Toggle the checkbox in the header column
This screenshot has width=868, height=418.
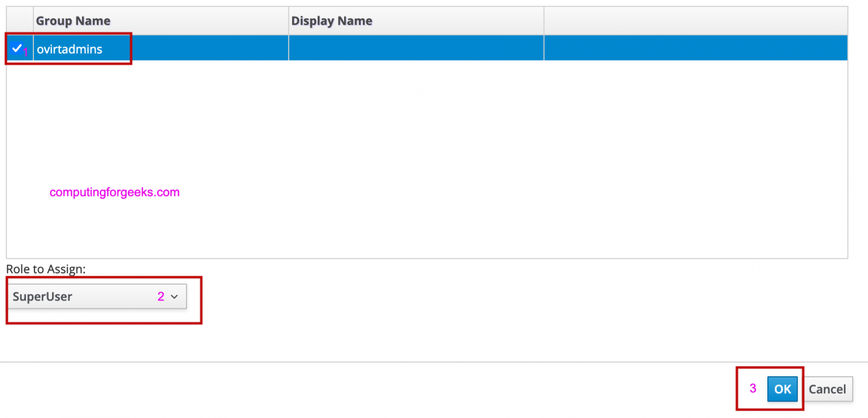pyautogui.click(x=19, y=20)
